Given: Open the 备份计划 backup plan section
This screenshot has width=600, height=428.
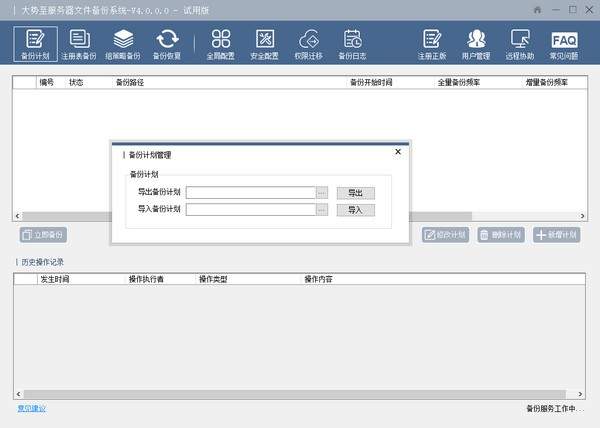Looking at the screenshot, I should click(32, 43).
